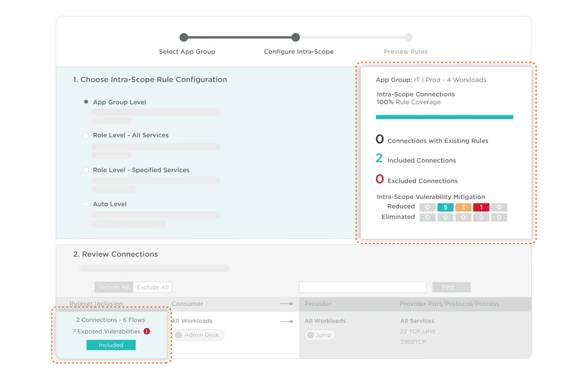Pick the Auto Level radio option

point(86,204)
